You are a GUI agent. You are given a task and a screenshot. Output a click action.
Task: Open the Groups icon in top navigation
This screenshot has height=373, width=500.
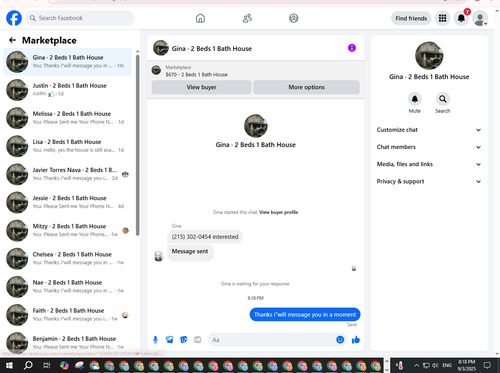(294, 18)
